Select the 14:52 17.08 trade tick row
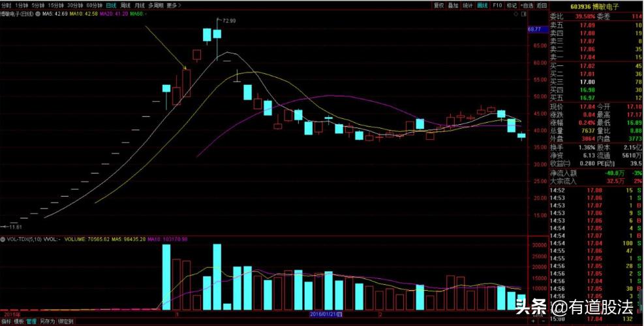 [596, 190]
